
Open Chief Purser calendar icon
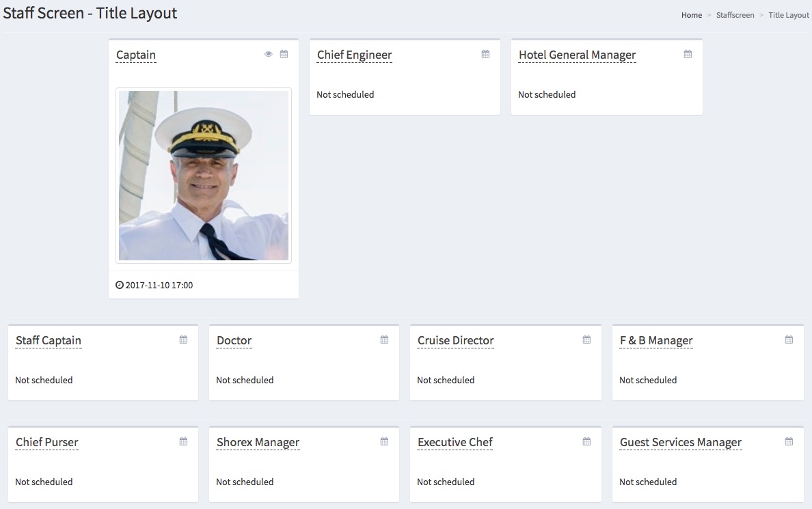tap(183, 441)
